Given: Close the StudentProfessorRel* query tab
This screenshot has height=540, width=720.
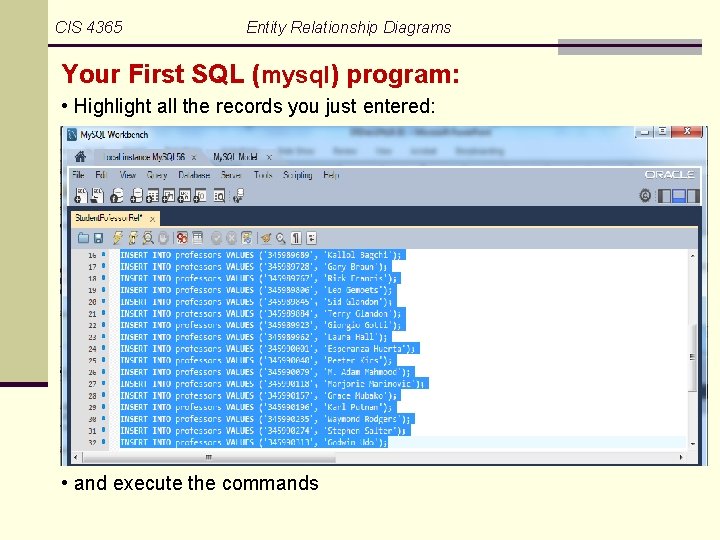Looking at the screenshot, I should point(152,219).
